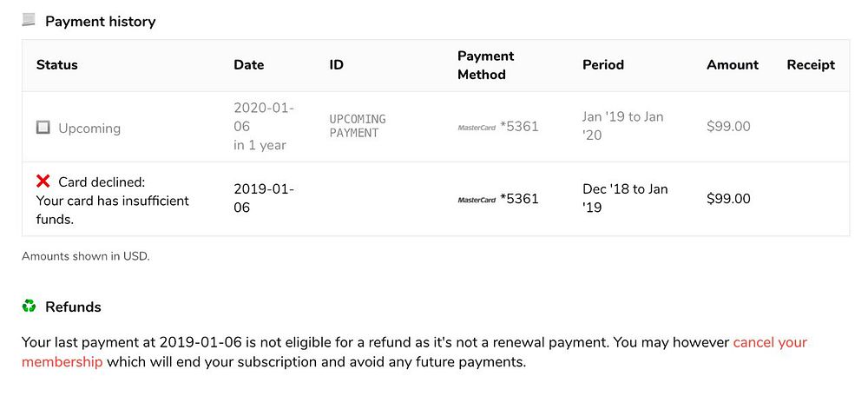
Task: Click the ID column header
Action: [337, 64]
